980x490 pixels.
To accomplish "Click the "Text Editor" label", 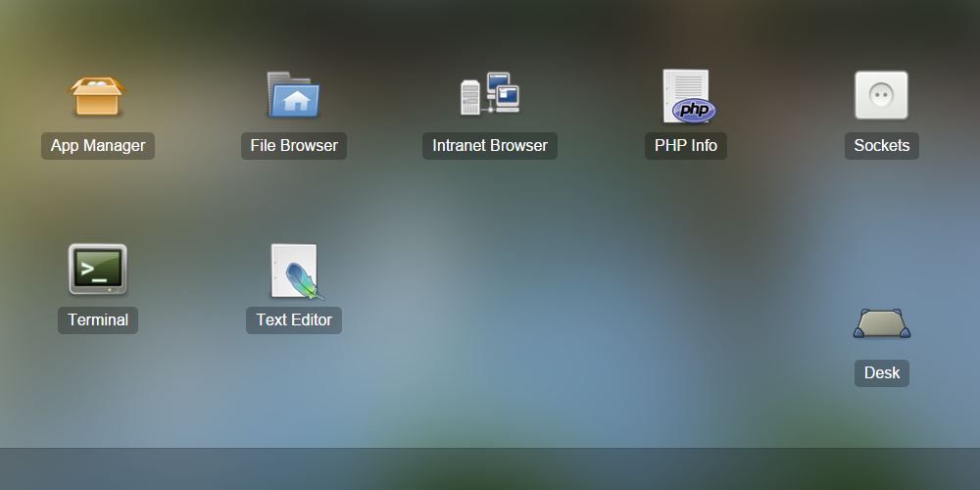I will (x=294, y=320).
